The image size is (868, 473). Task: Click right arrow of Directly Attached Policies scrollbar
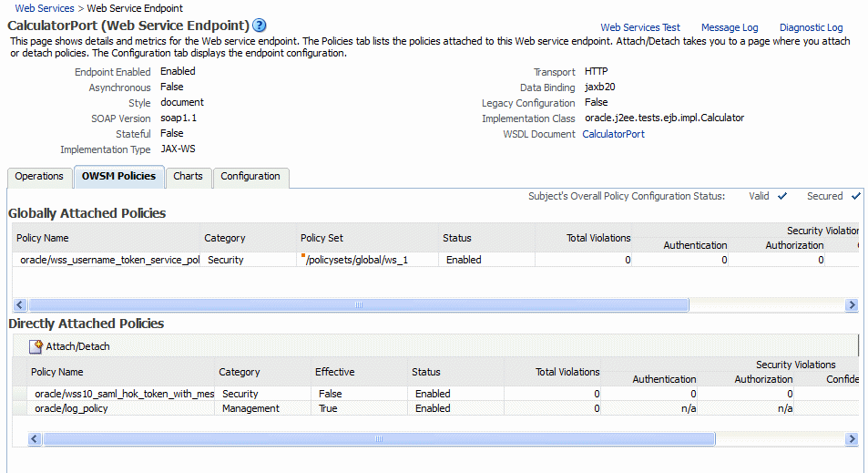point(852,438)
